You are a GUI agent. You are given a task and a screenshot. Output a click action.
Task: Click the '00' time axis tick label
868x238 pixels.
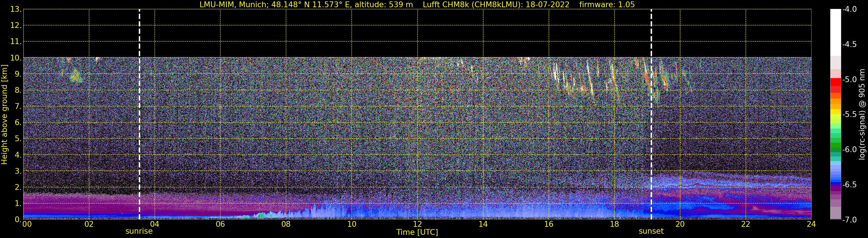coord(27,224)
